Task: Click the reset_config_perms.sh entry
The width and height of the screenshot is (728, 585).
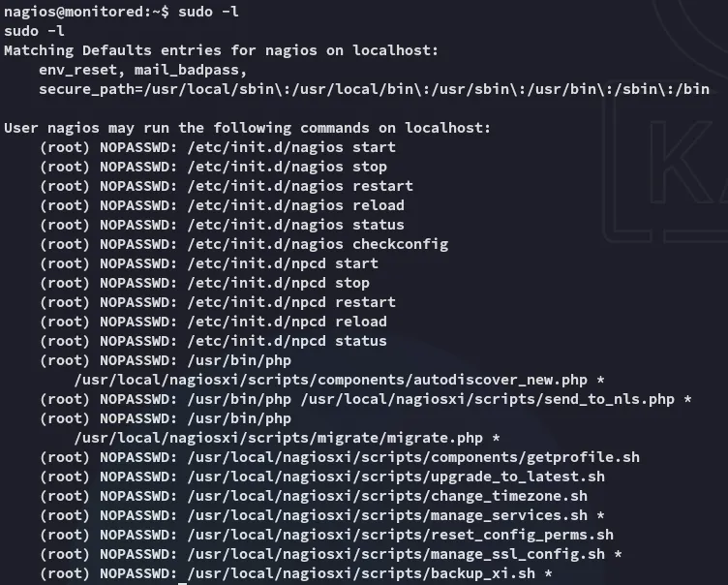Action: [x=400, y=535]
